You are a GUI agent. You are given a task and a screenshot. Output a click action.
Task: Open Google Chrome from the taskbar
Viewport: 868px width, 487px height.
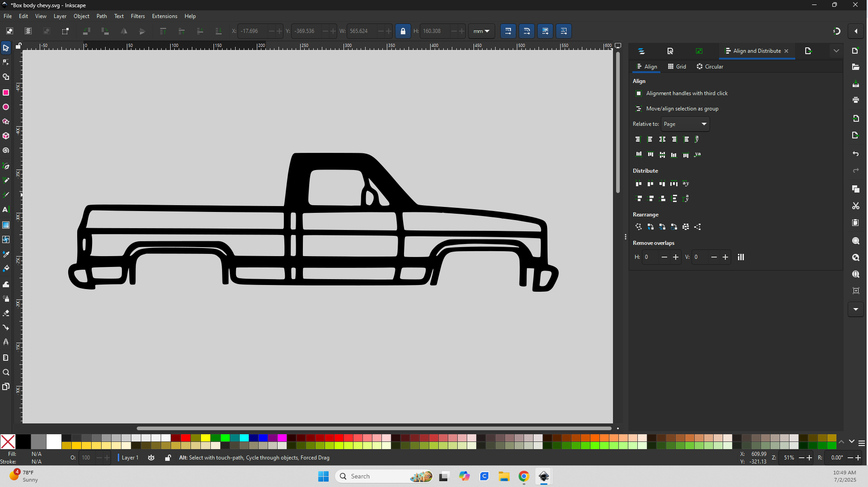coord(524,477)
